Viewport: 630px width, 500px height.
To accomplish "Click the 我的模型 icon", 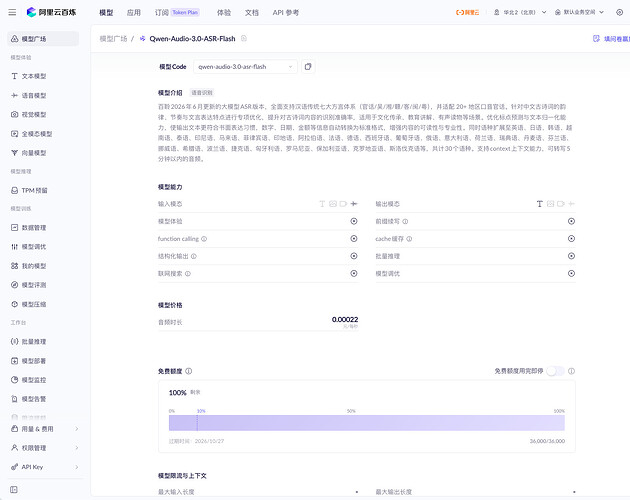I will (x=14, y=266).
